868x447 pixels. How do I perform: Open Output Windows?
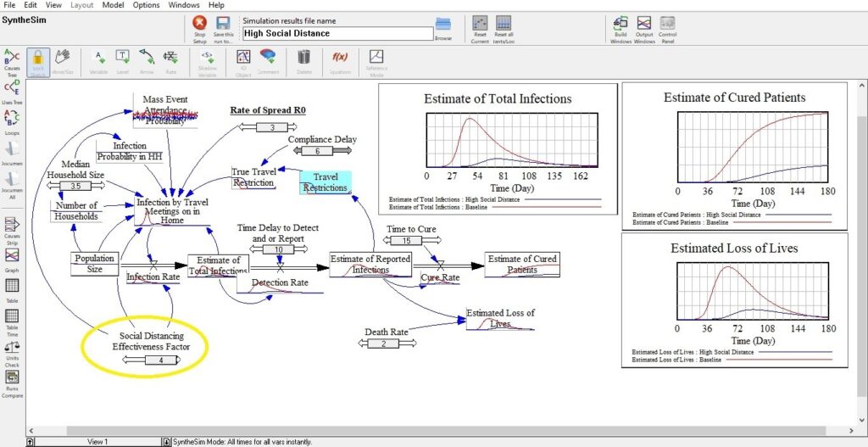644,23
